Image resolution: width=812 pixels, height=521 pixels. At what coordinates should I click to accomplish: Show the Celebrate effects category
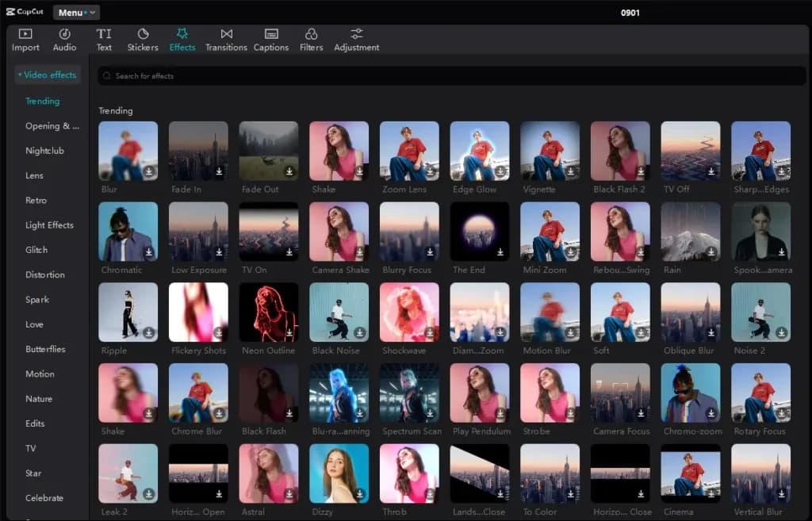(44, 498)
